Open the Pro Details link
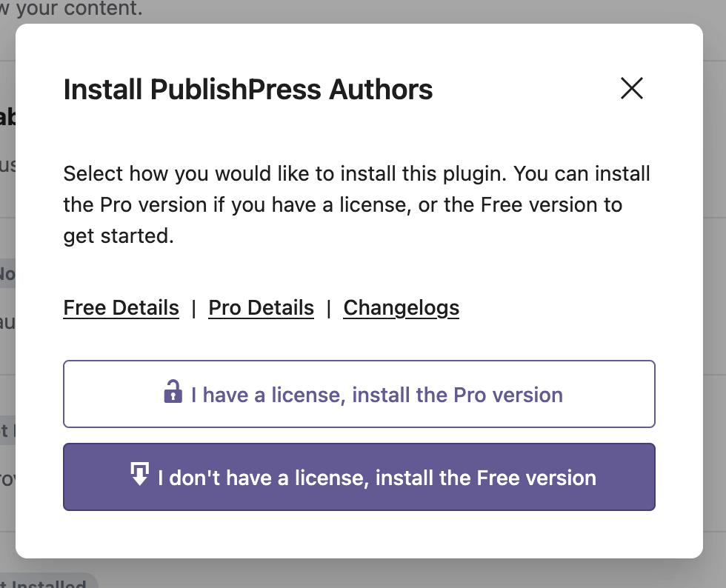The image size is (726, 588). (261, 307)
